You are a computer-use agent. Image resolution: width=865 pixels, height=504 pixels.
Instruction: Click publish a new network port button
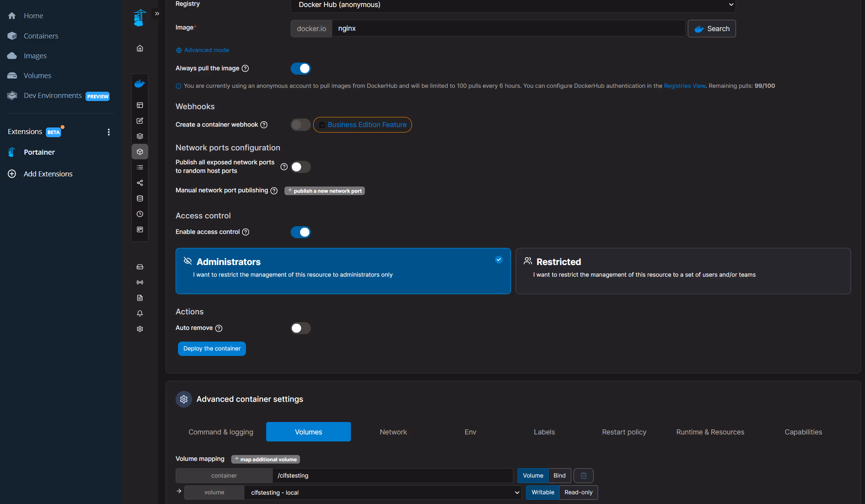coord(324,191)
